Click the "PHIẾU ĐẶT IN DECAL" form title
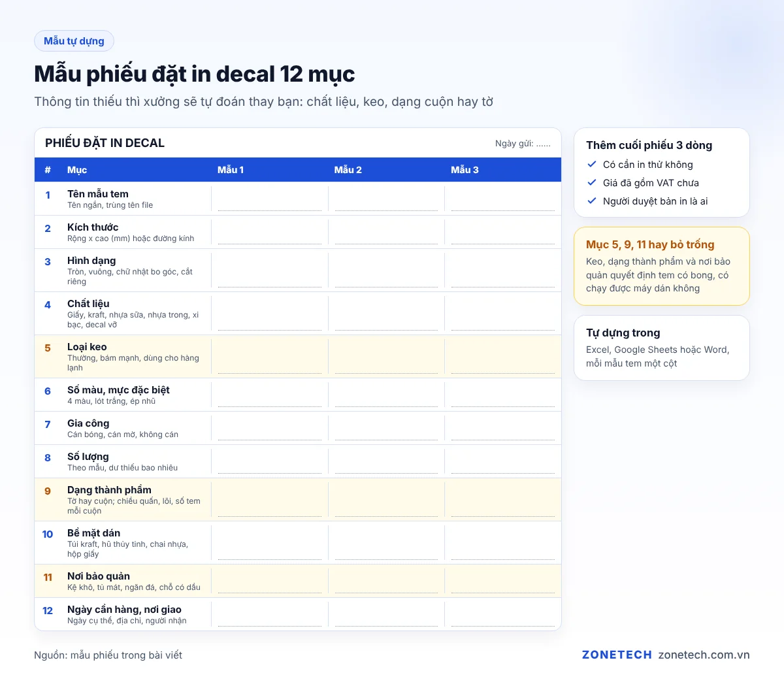The image size is (784, 688). pos(105,143)
